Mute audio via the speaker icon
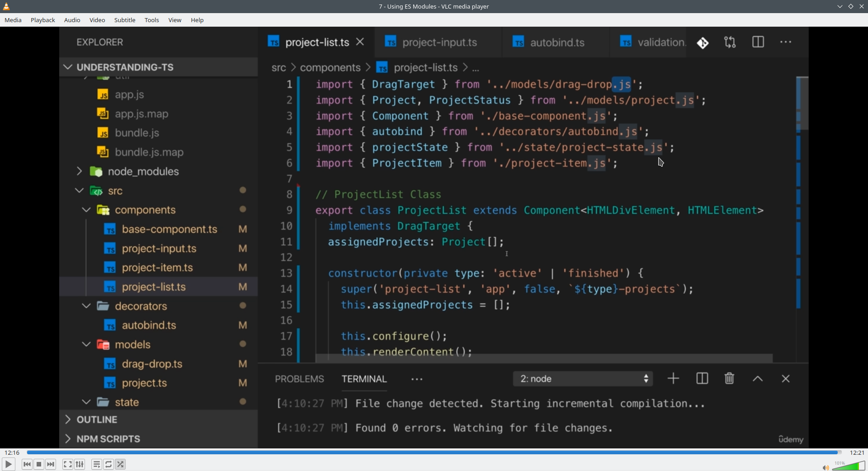This screenshot has height=471, width=868. point(826,467)
